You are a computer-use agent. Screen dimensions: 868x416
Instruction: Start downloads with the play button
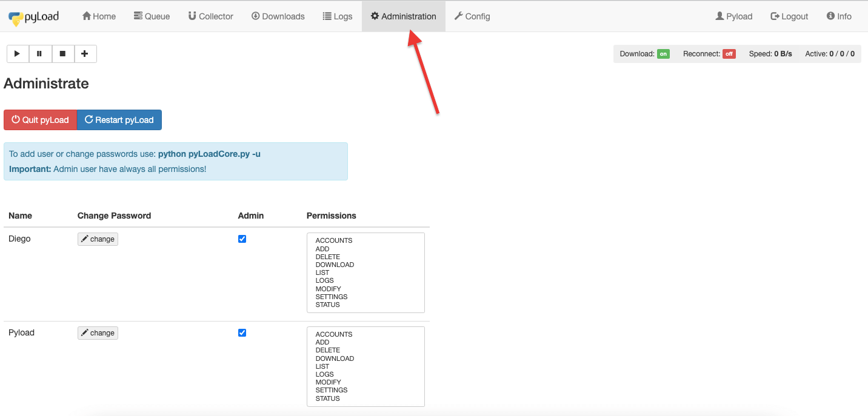point(18,54)
